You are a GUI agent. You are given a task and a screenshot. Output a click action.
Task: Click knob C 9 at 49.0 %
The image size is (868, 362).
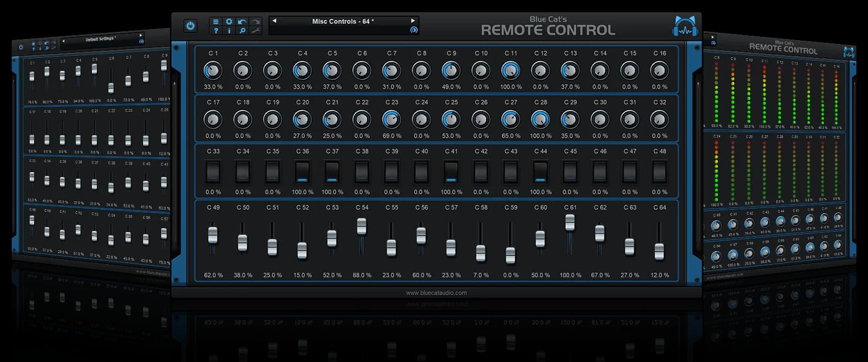click(451, 70)
